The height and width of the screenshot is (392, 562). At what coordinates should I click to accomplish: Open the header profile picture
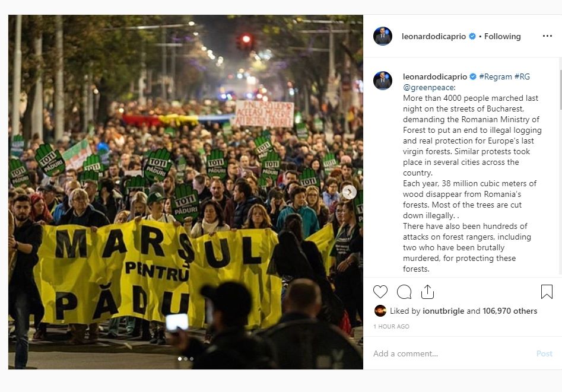click(382, 36)
